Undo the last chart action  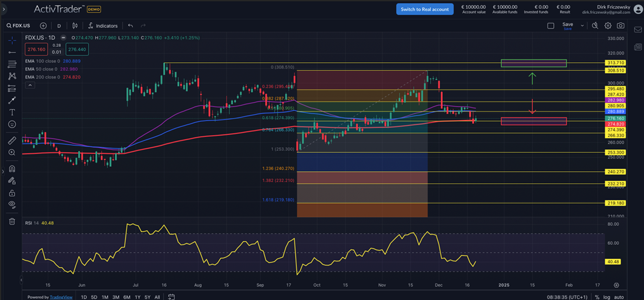[130, 26]
